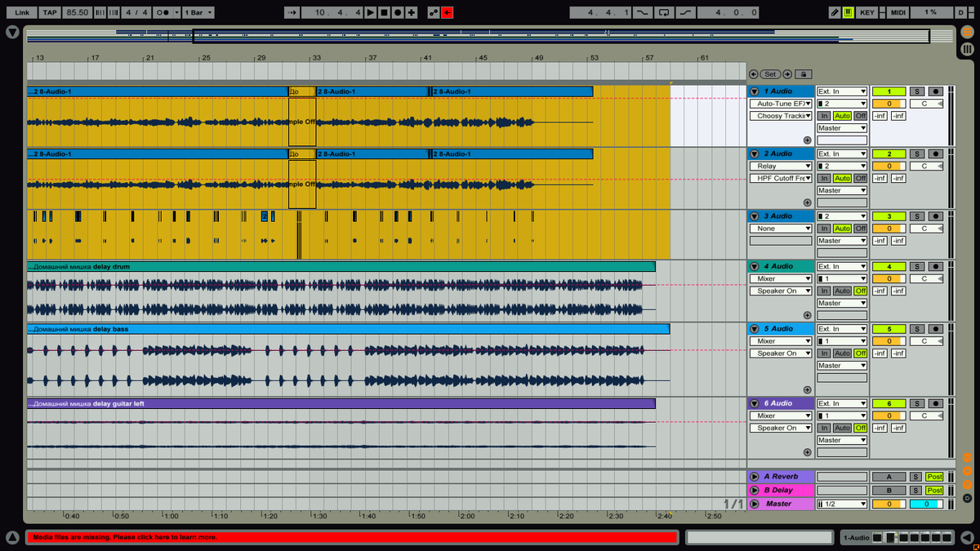This screenshot has height=551, width=980.
Task: Jump to next locator arrow
Action: click(786, 74)
